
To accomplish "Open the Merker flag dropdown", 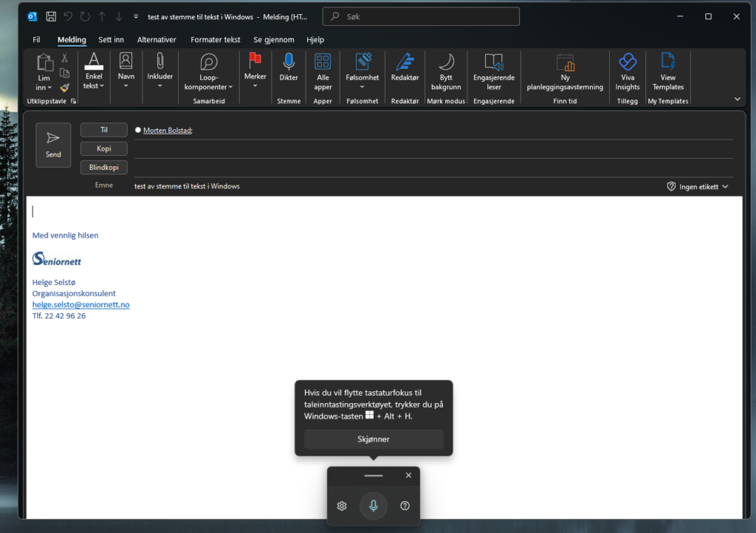I will pos(255,70).
